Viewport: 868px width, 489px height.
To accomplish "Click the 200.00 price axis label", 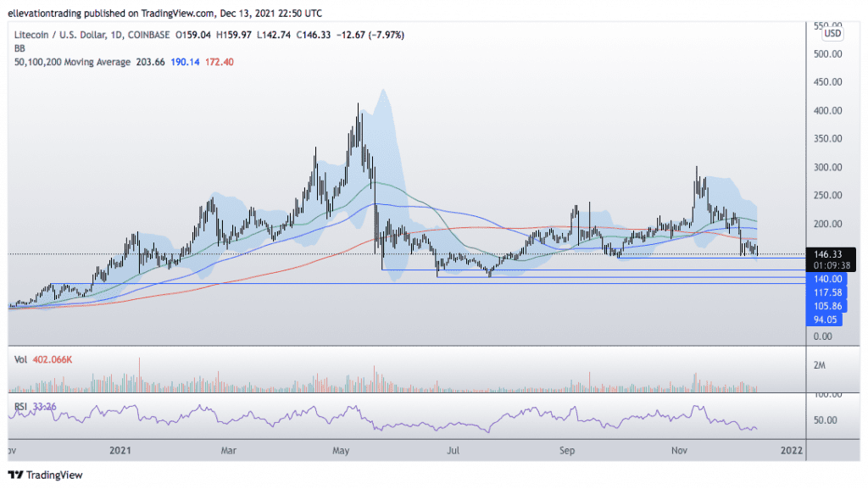I will point(827,224).
